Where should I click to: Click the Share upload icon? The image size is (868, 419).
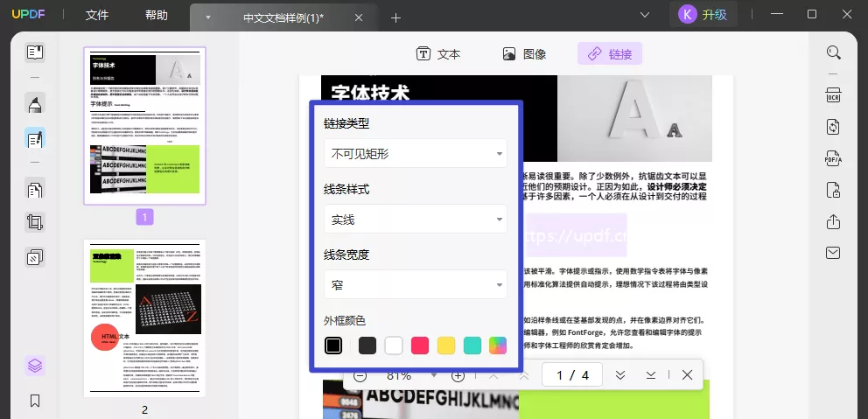tap(833, 221)
